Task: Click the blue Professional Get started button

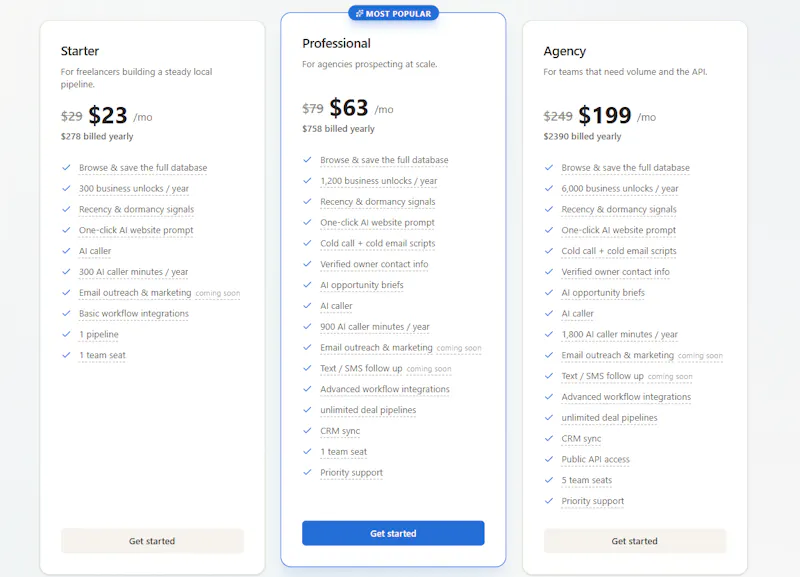Action: (393, 533)
